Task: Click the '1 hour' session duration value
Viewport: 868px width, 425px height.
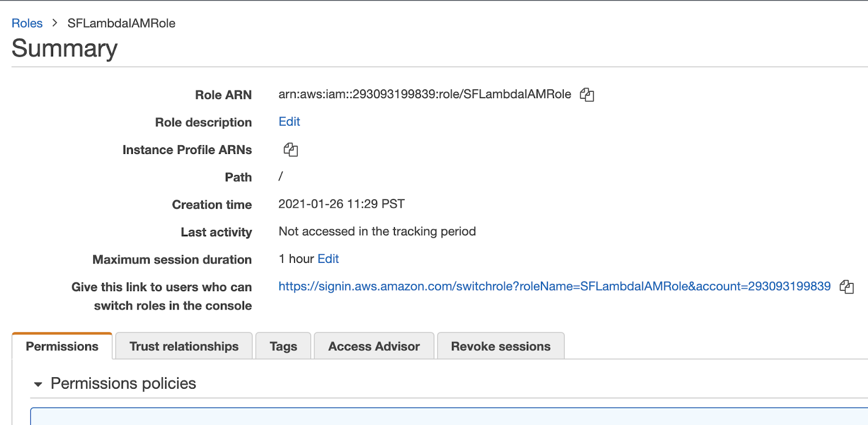Action: tap(296, 259)
